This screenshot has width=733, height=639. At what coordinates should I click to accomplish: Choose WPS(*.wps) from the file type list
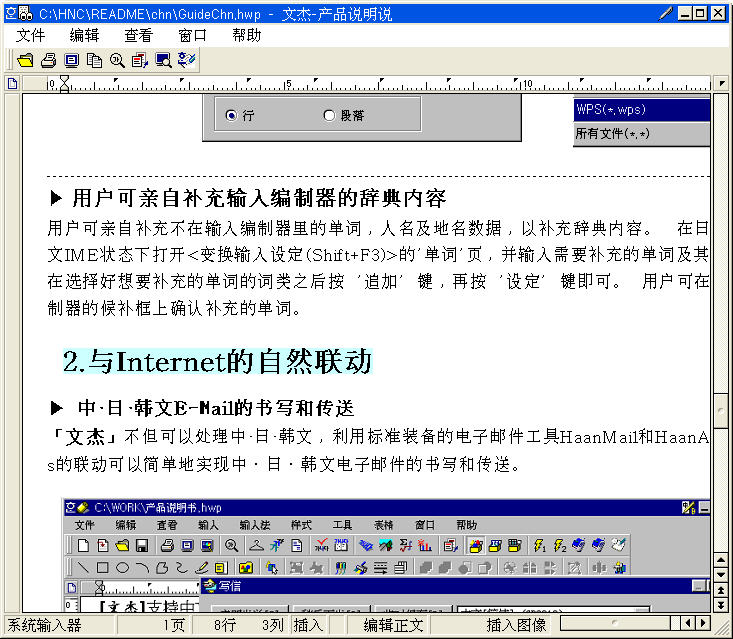pos(641,109)
